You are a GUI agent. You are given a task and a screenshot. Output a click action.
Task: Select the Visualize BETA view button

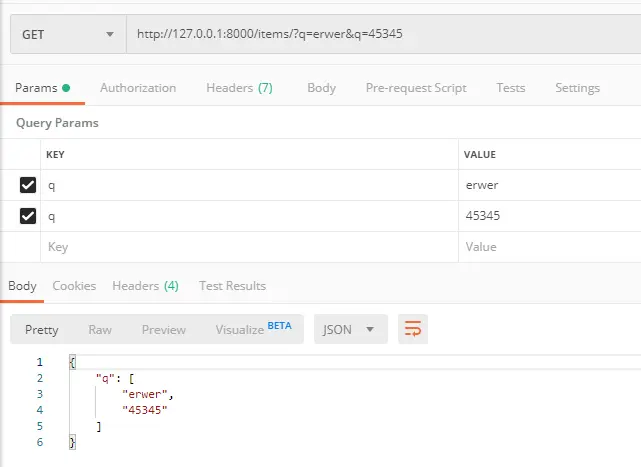pos(253,330)
